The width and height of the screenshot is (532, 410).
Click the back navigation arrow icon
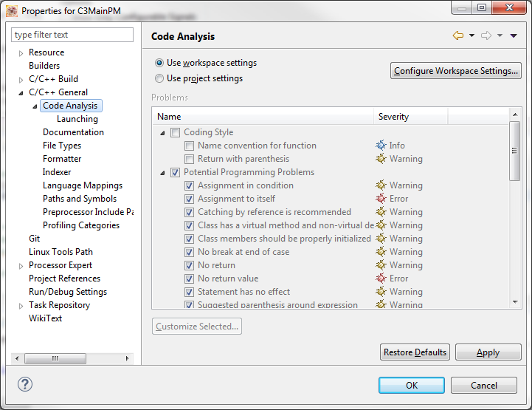[x=458, y=36]
